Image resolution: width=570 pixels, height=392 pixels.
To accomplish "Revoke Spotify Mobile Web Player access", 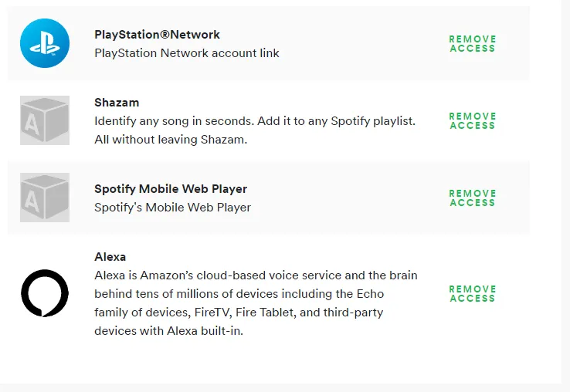I will click(472, 198).
